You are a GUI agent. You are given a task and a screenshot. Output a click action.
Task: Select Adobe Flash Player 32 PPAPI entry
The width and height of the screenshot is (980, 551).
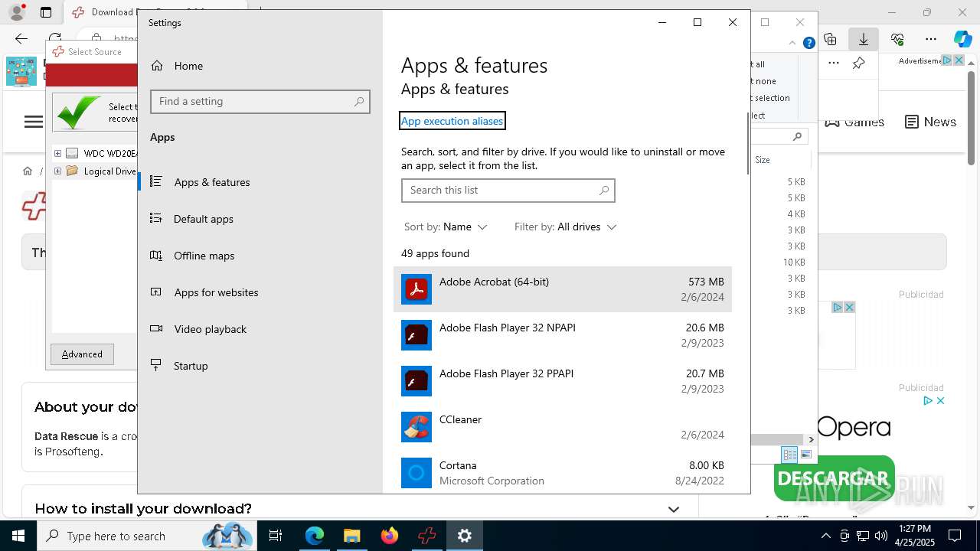563,381
